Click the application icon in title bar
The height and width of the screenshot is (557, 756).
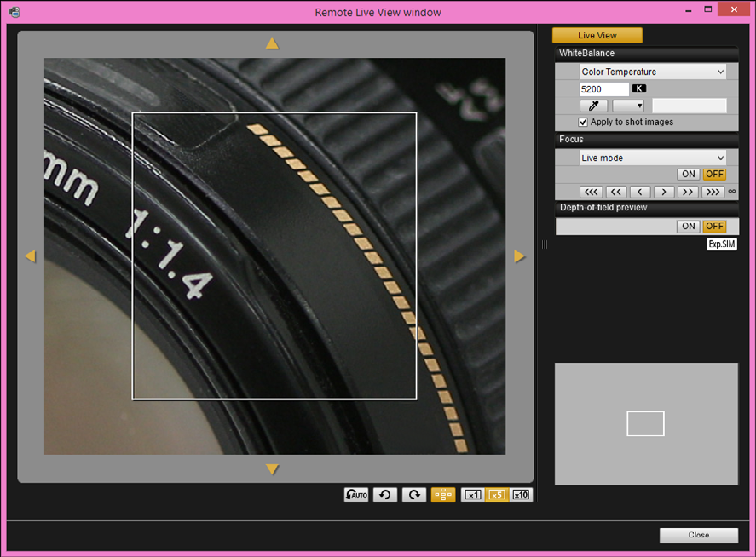click(x=14, y=12)
